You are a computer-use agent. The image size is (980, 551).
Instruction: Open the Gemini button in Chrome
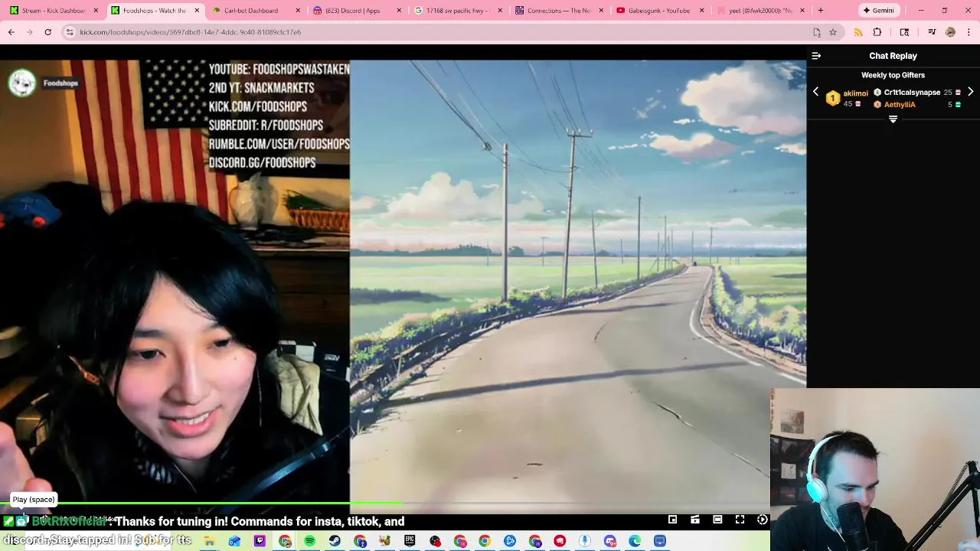click(878, 11)
